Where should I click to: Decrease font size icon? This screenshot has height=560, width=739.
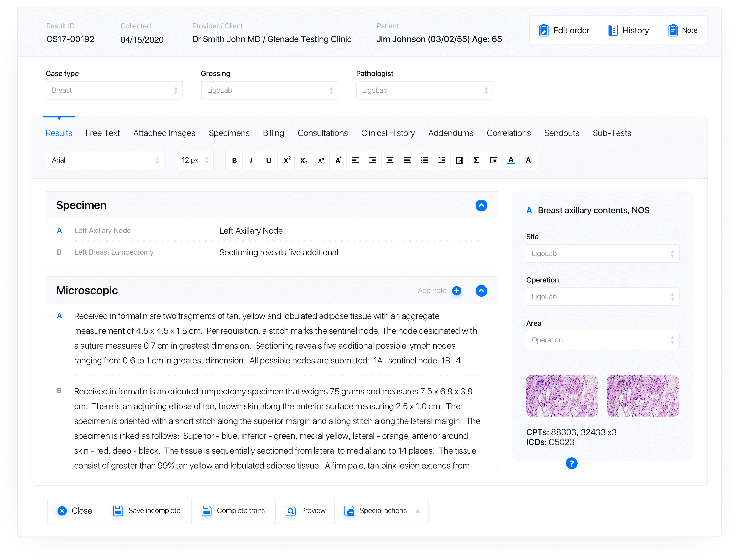[x=321, y=160]
